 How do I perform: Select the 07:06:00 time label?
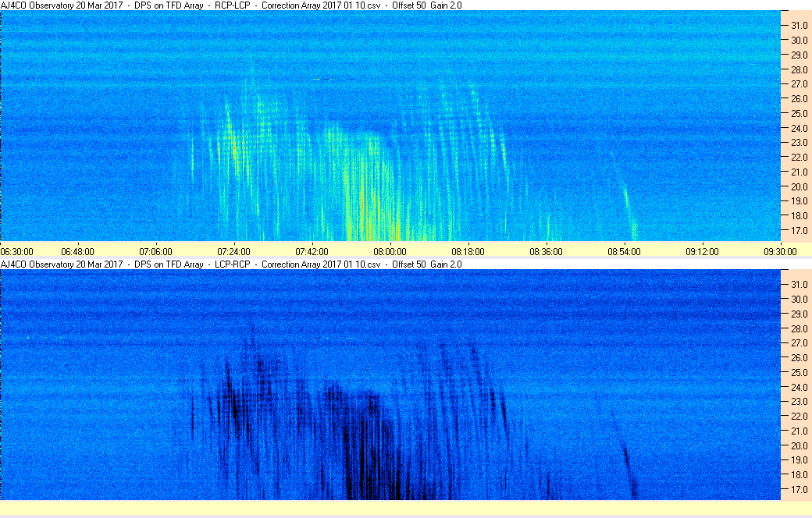(155, 251)
